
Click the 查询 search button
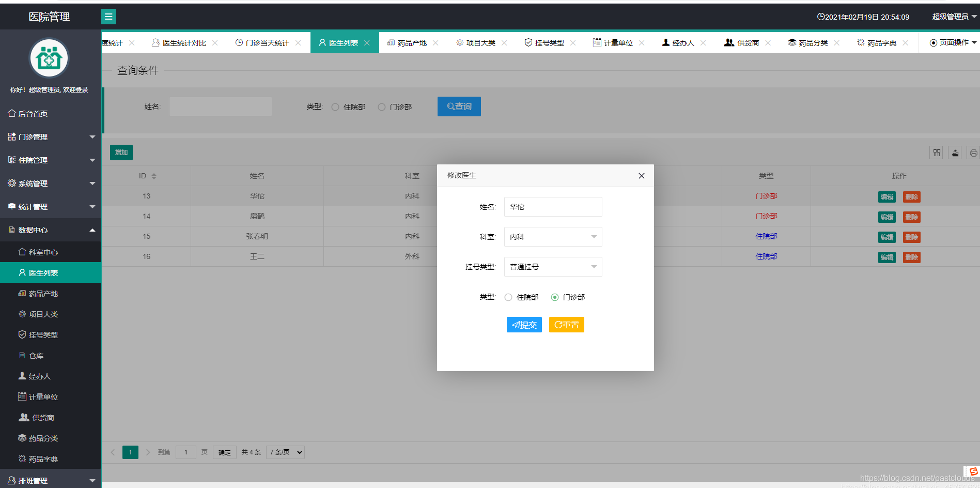[459, 106]
